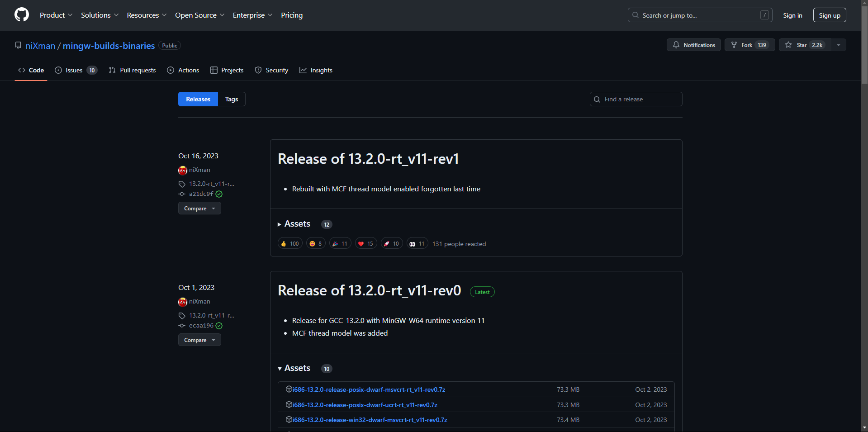The height and width of the screenshot is (432, 868).
Task: Open the Release of 13.2.0-rt_v11-rev0 title
Action: (x=369, y=290)
